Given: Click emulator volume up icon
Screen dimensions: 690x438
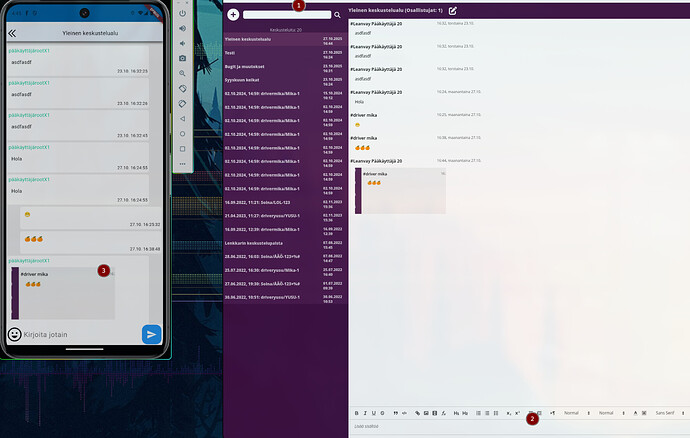Looking at the screenshot, I should [182, 29].
